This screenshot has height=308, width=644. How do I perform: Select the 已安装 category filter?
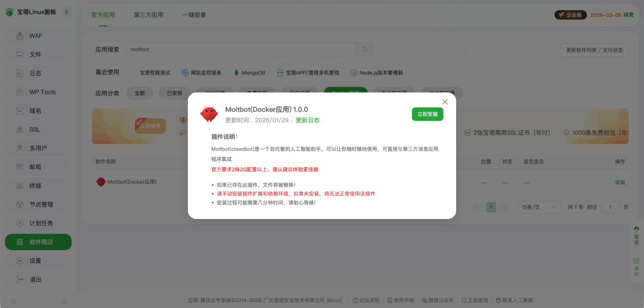point(175,93)
